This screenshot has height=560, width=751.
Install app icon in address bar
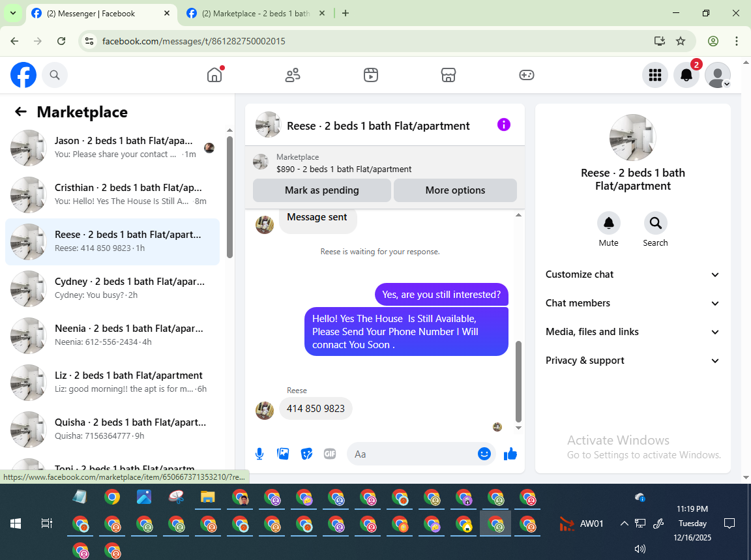(660, 41)
